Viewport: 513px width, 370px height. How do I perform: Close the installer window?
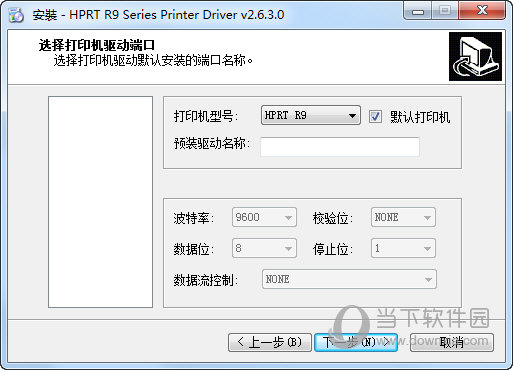point(482,11)
